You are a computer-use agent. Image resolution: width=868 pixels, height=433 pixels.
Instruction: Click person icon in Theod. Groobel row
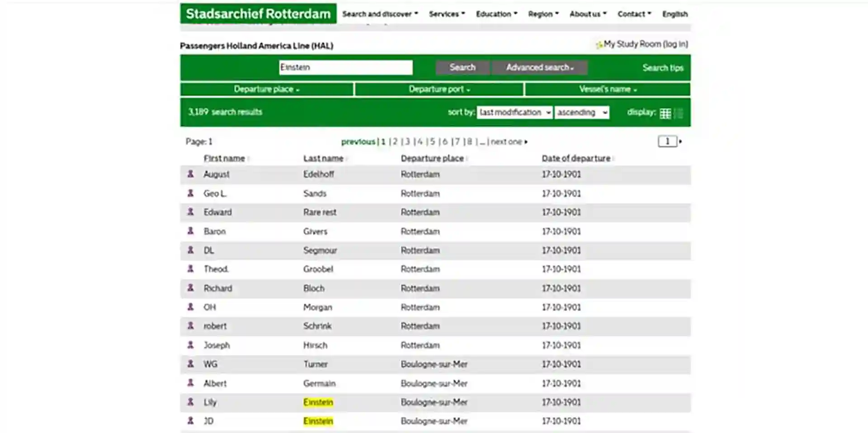[190, 269]
